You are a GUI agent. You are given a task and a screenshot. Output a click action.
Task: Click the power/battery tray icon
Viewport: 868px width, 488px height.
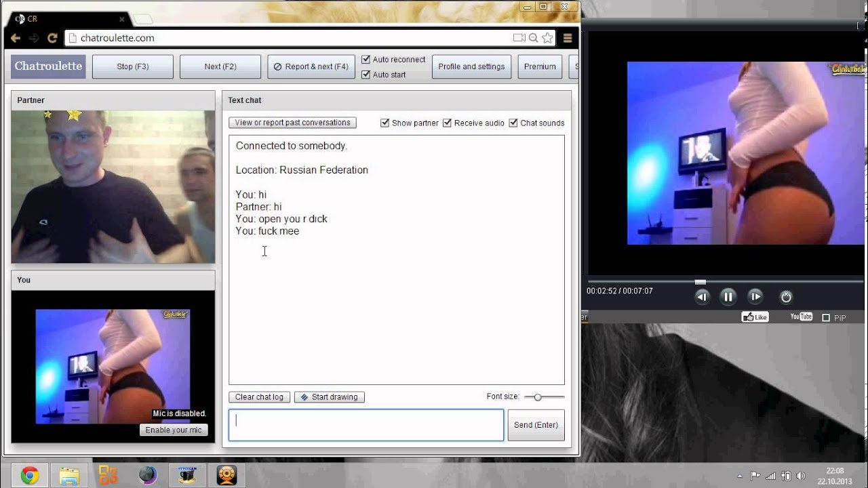click(787, 476)
